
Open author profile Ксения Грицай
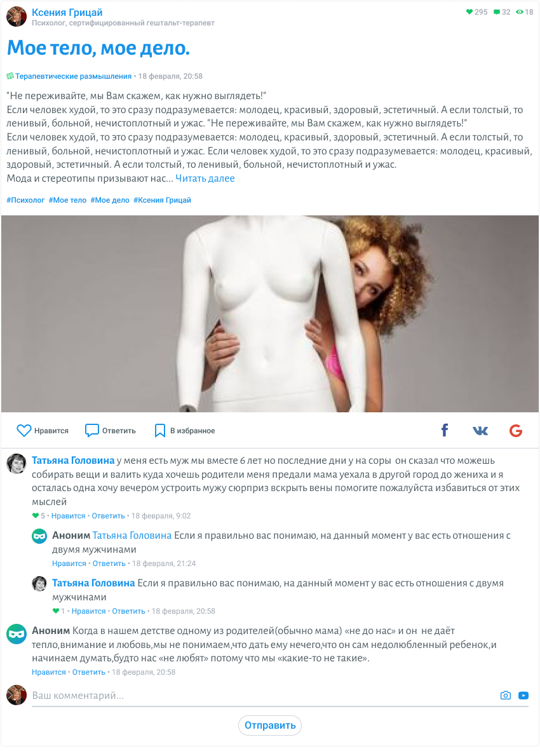click(x=67, y=12)
